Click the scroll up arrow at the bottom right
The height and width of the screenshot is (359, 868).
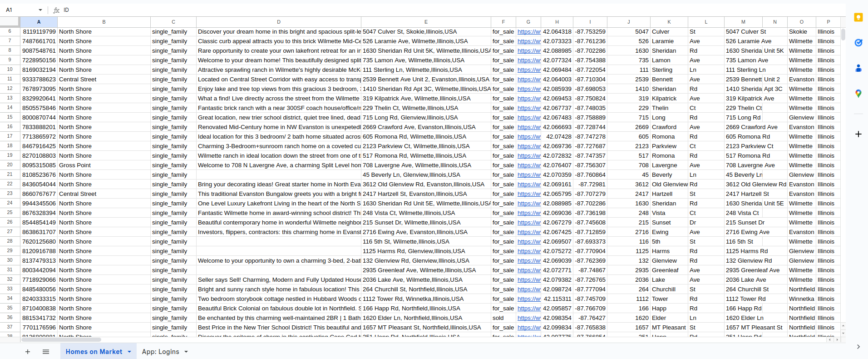pyautogui.click(x=843, y=326)
